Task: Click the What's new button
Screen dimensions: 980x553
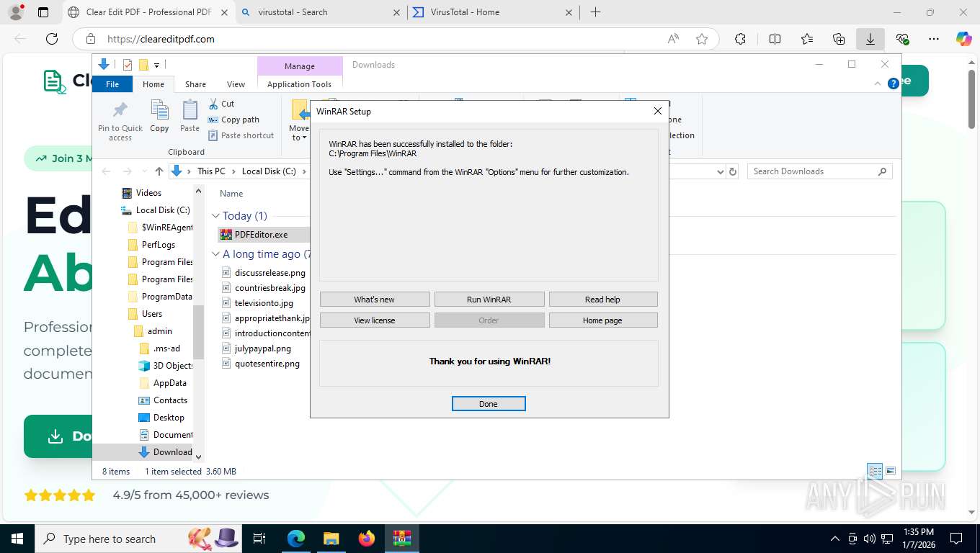Action: click(x=375, y=300)
